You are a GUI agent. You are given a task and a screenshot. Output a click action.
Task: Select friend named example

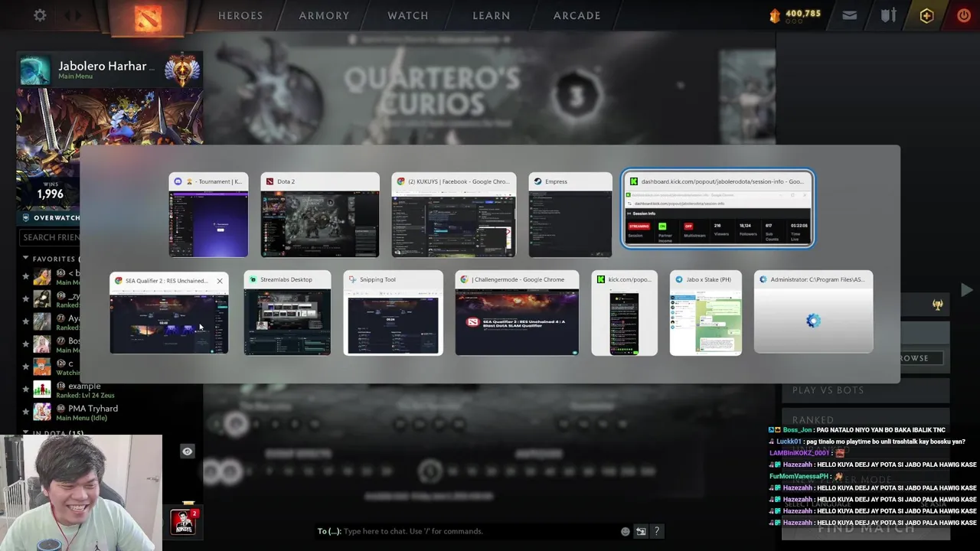84,386
